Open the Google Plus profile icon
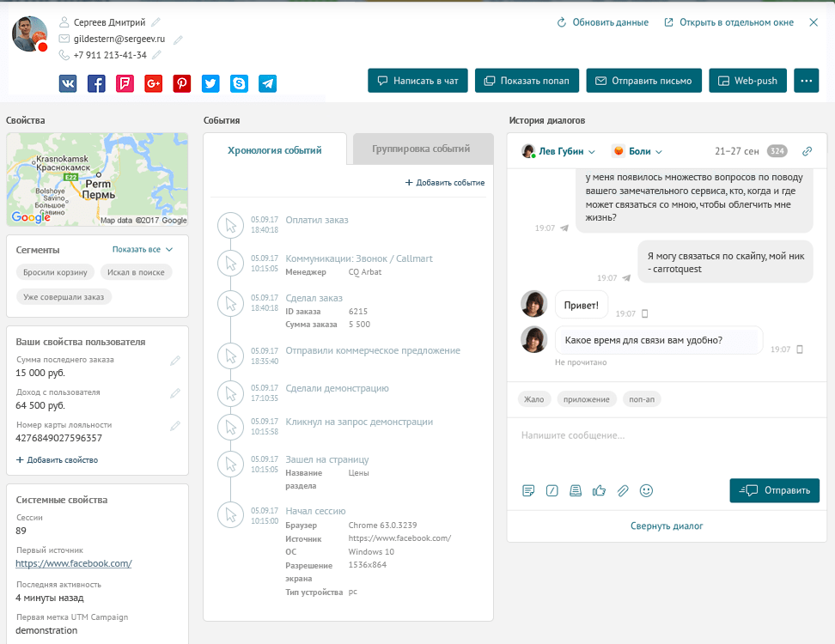Screen dimensions: 835x644 [154, 83]
